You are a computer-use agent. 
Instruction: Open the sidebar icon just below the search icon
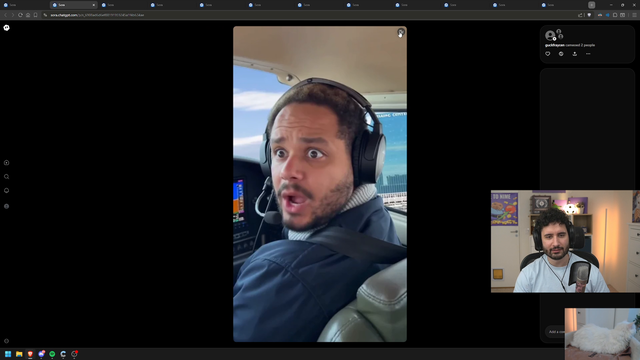pos(7,191)
